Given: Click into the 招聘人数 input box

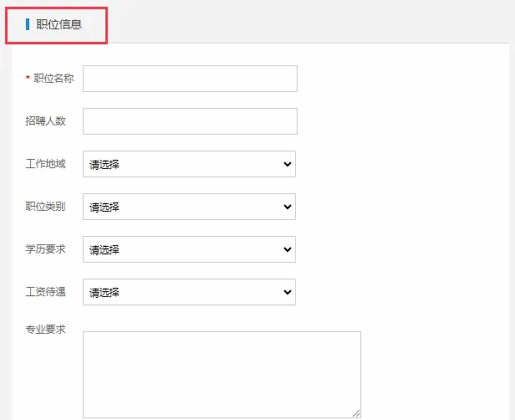Looking at the screenshot, I should coord(190,121).
